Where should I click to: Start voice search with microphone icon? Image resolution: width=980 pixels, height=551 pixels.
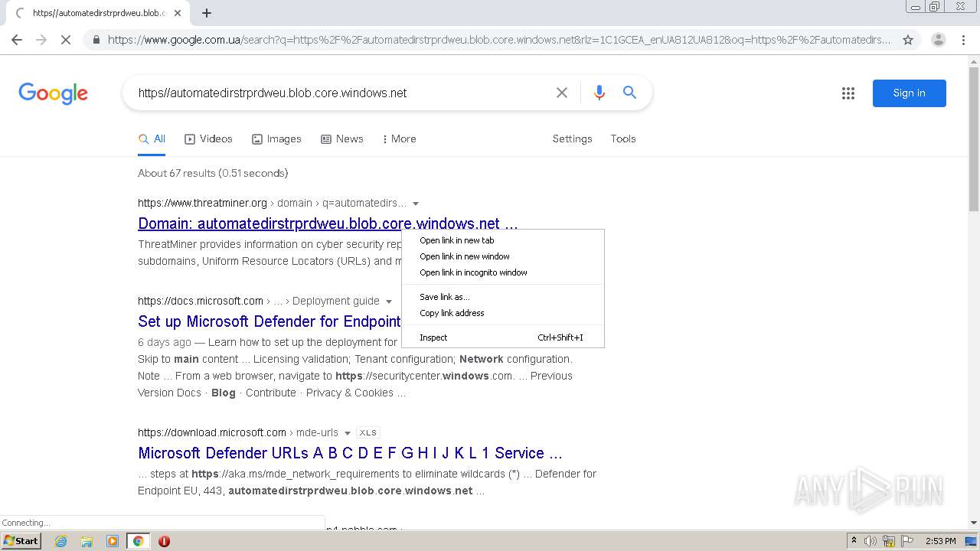point(599,93)
